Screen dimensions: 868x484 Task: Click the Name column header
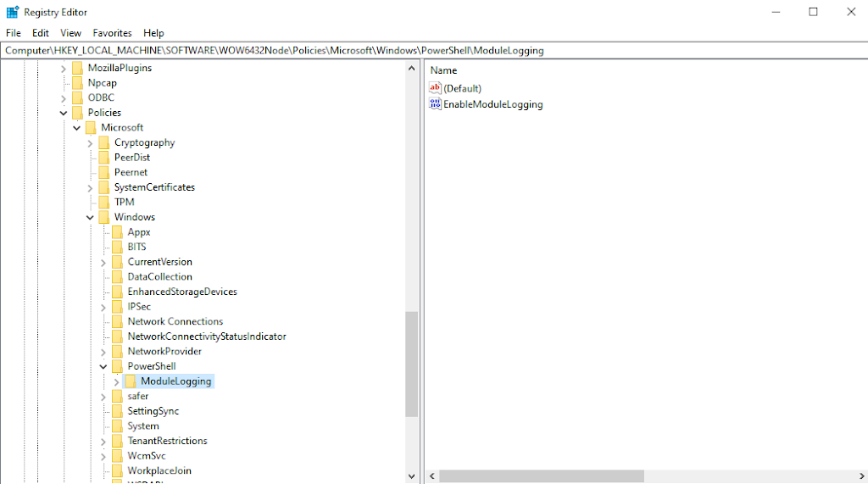pos(443,70)
